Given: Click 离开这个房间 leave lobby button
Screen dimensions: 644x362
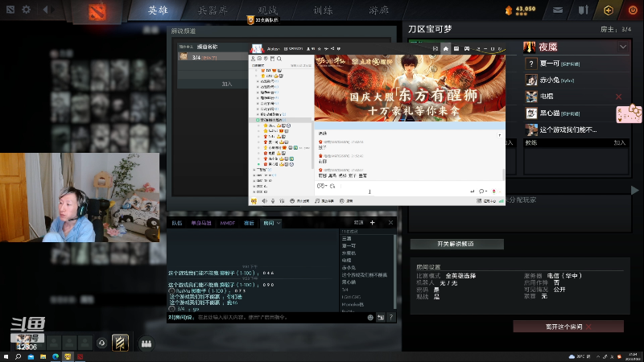Looking at the screenshot, I should 568,327.
